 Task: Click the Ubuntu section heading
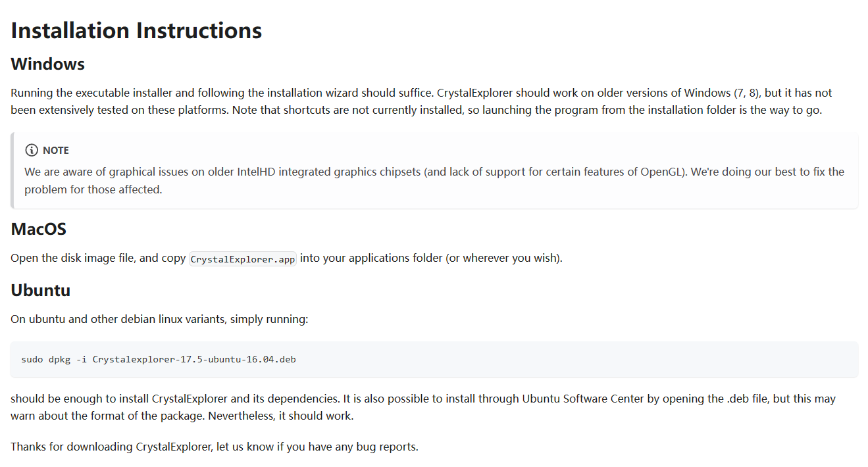tap(40, 290)
